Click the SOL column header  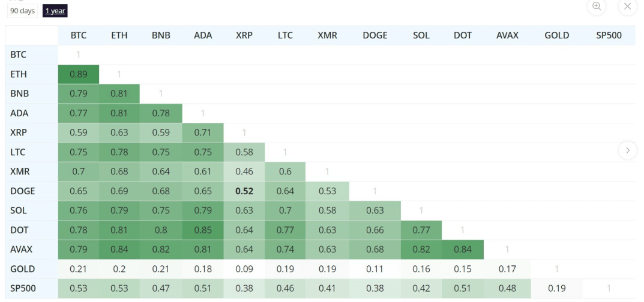tap(421, 35)
